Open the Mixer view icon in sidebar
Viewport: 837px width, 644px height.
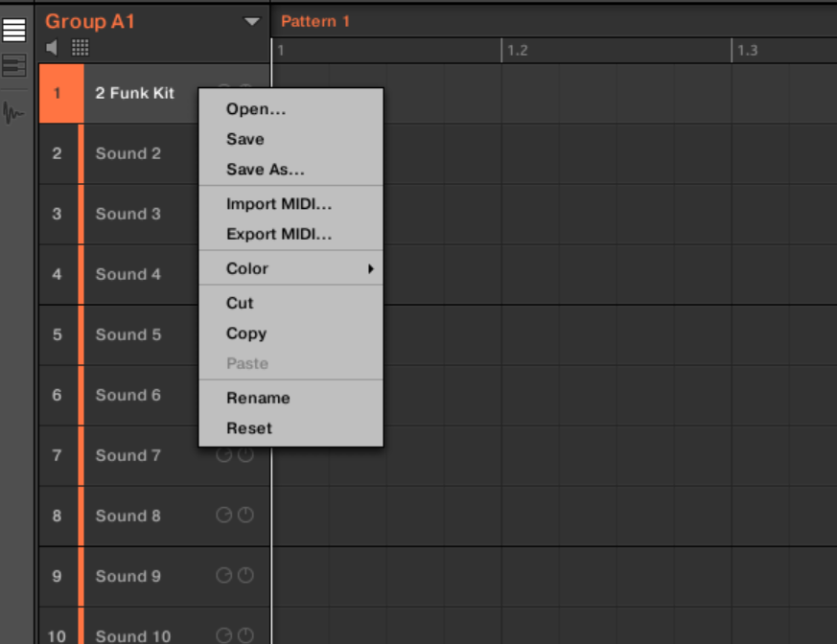click(x=13, y=66)
